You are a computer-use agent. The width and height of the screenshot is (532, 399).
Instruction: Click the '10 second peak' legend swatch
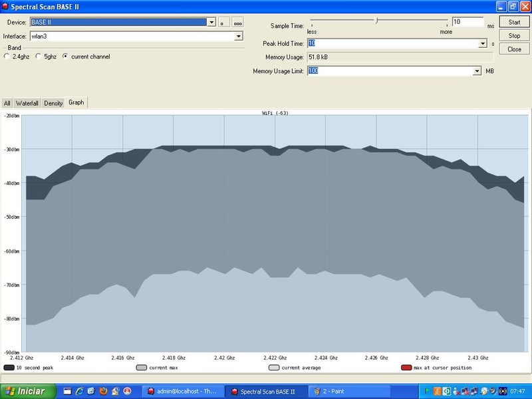click(9, 368)
